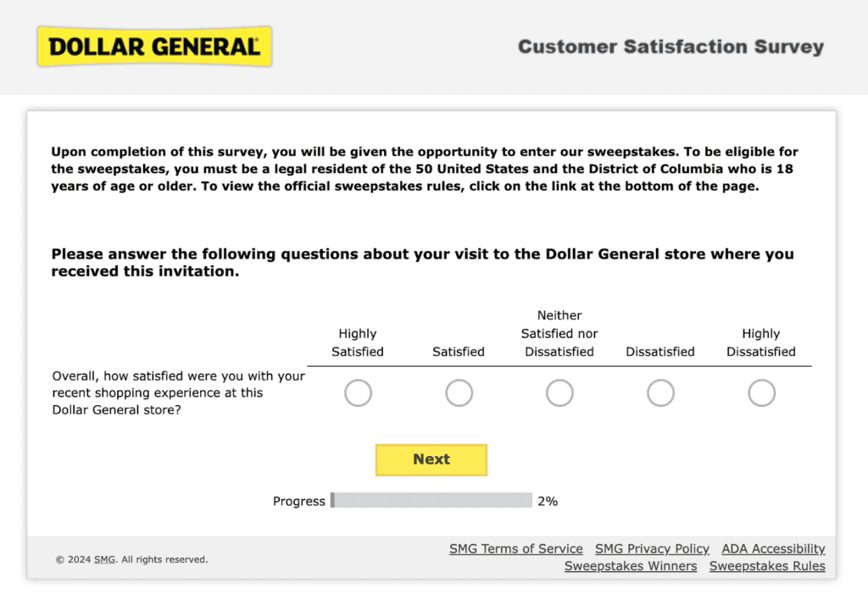Click the overall satisfaction question text
The height and width of the screenshot is (595, 868).
[178, 393]
